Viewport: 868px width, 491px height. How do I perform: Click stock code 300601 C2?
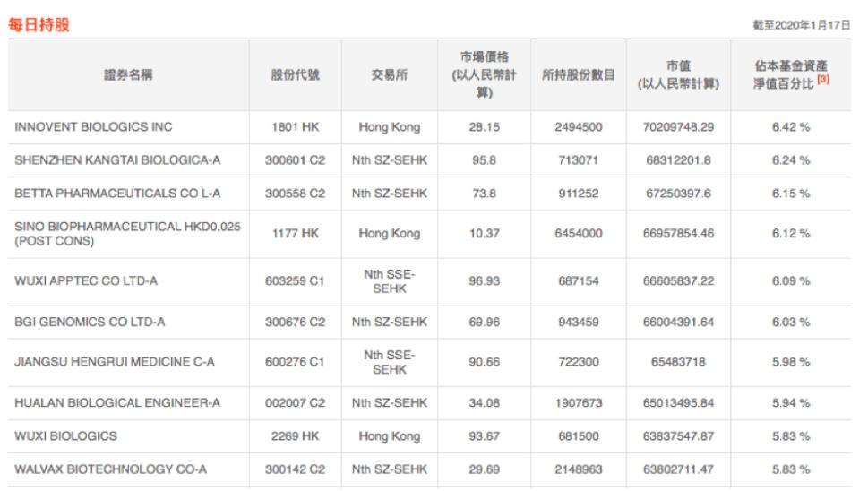coord(295,160)
